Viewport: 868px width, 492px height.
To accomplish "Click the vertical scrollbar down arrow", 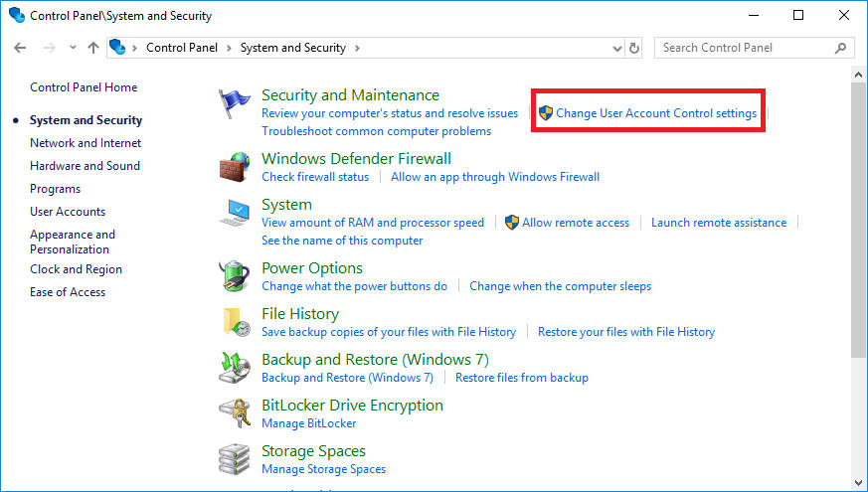I will [859, 484].
